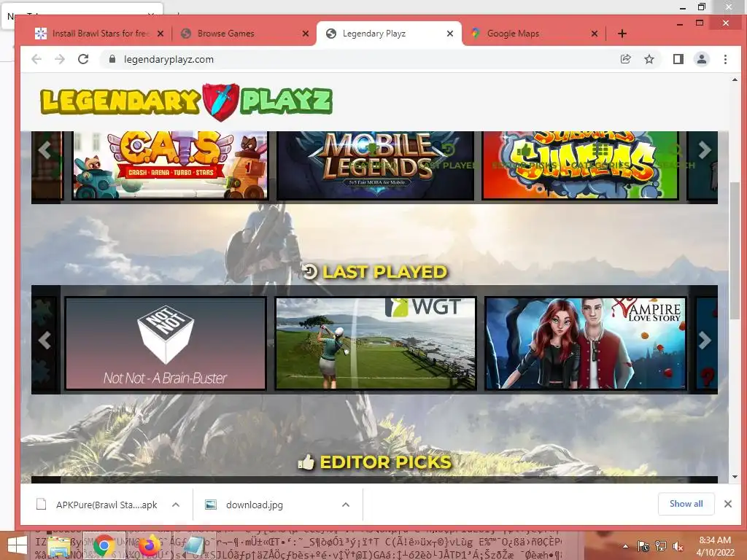747x560 pixels.
Task: Open the network tray icon
Action: (660, 546)
